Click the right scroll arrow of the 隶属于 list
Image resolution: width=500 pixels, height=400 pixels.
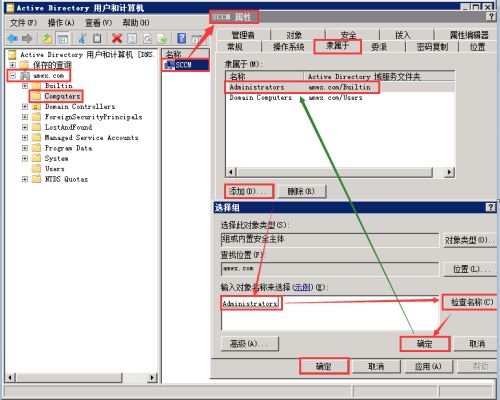(449, 172)
